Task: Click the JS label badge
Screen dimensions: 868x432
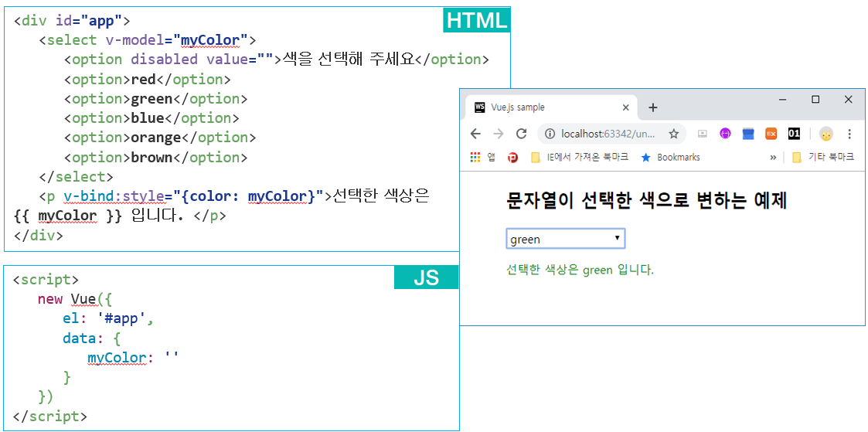Action: [x=427, y=277]
